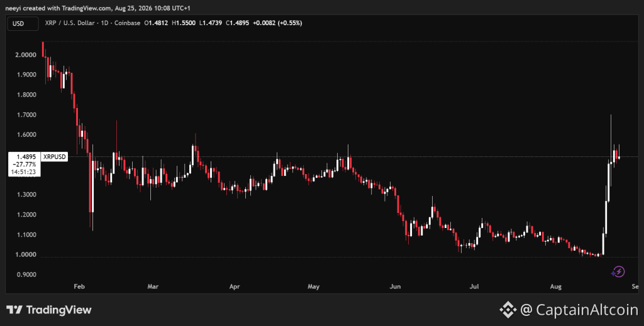
Task: Click the -27.77% change value
Action: coord(25,165)
